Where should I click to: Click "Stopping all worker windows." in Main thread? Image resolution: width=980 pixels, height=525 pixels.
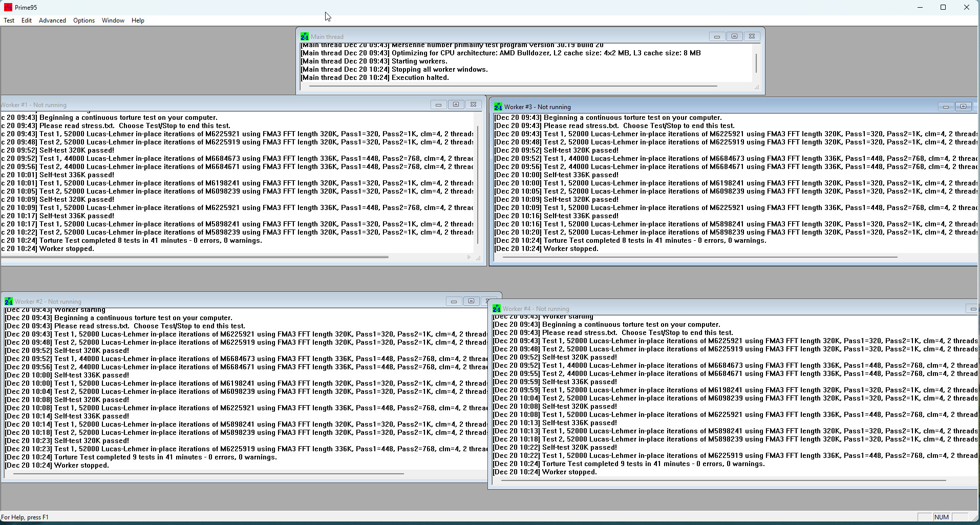pos(394,70)
